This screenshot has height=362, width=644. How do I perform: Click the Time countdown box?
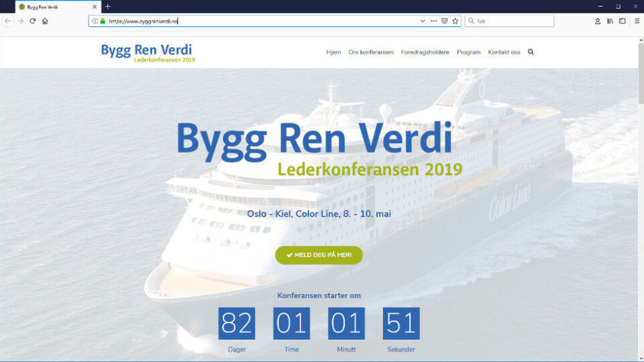point(292,323)
